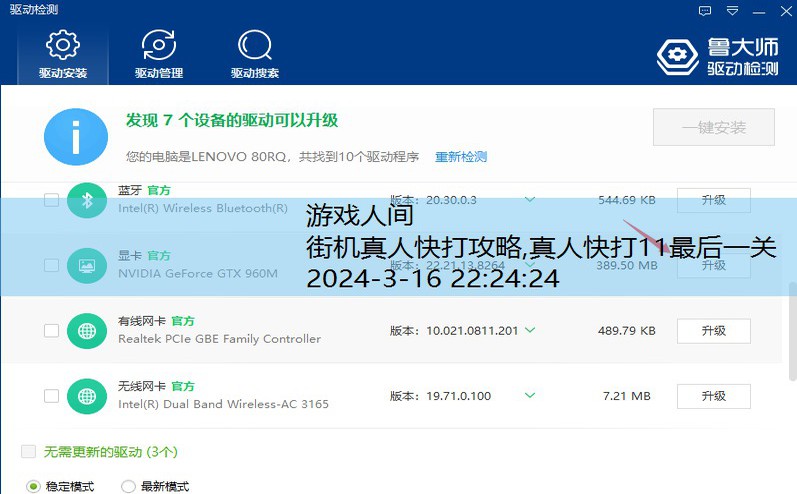The image size is (797, 494).
Task: Open the 驱动安装 tab
Action: click(63, 55)
